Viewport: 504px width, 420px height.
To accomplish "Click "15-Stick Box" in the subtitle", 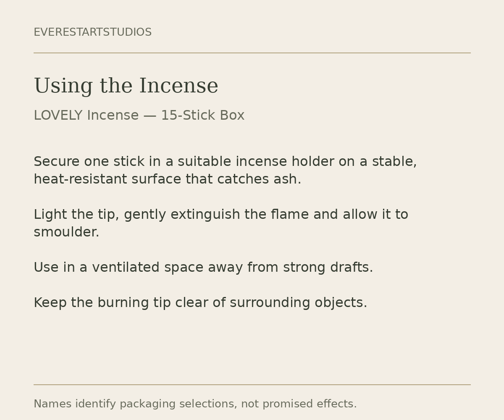I will coord(202,115).
